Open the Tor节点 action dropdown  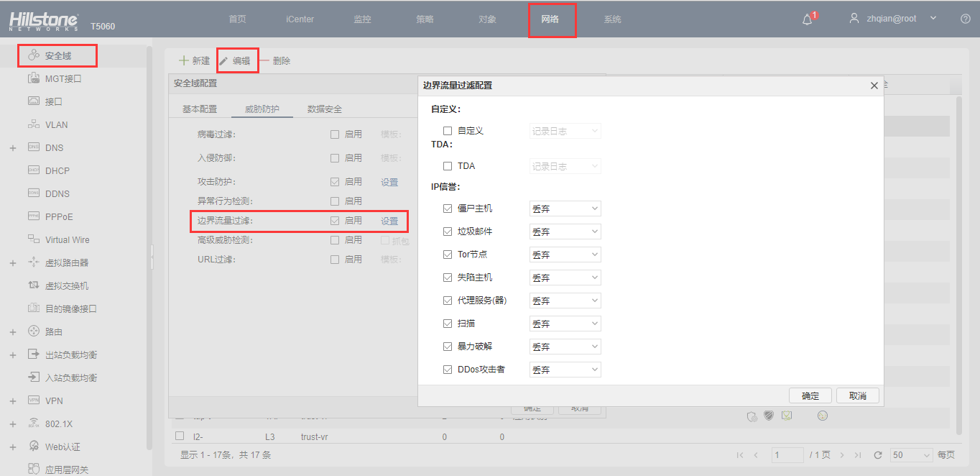click(565, 255)
